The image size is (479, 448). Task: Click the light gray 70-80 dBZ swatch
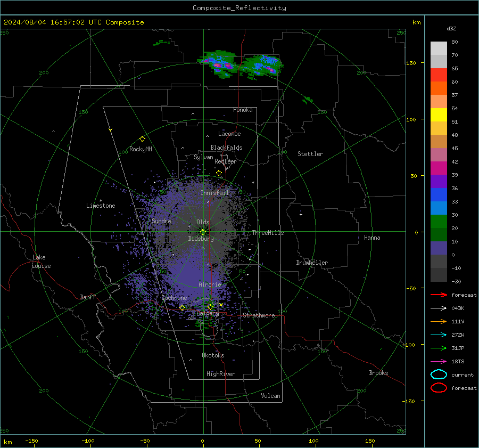click(439, 48)
